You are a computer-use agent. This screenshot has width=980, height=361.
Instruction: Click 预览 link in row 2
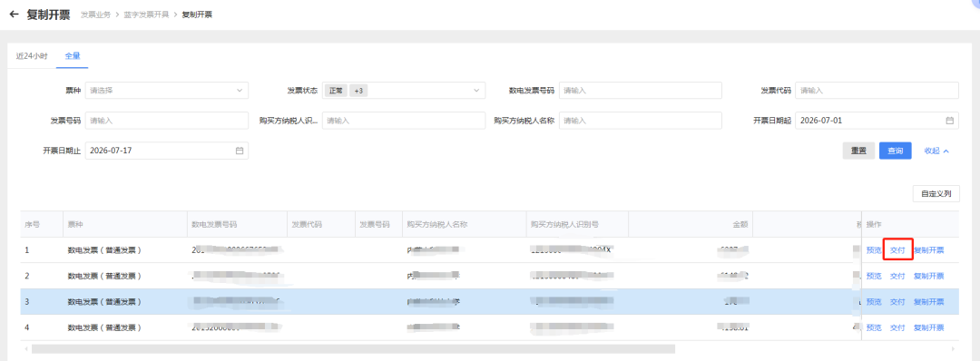874,276
